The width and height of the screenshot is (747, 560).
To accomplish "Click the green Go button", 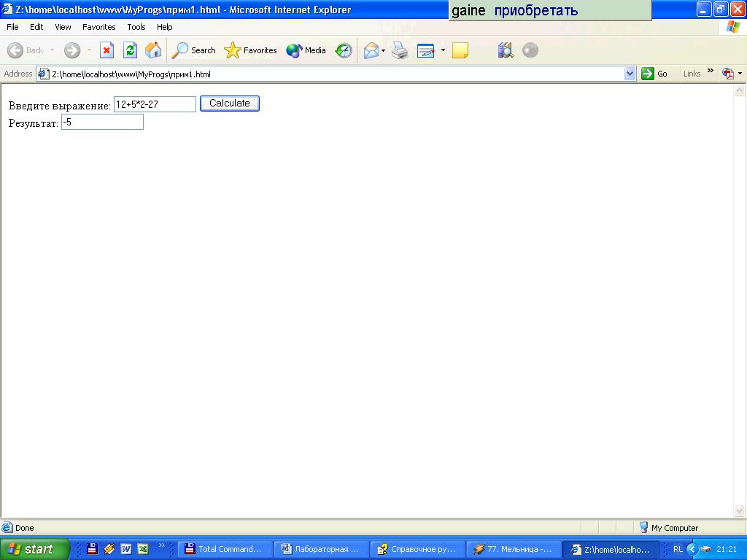I will click(x=654, y=74).
